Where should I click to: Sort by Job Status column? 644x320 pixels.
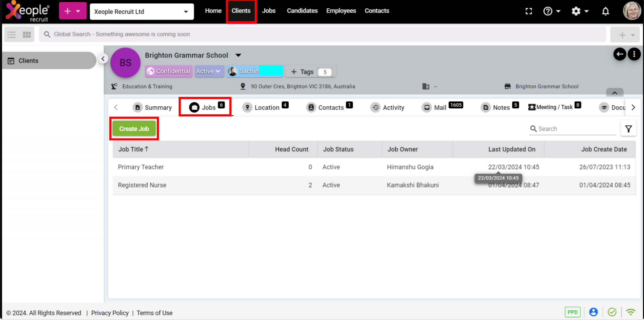click(338, 149)
